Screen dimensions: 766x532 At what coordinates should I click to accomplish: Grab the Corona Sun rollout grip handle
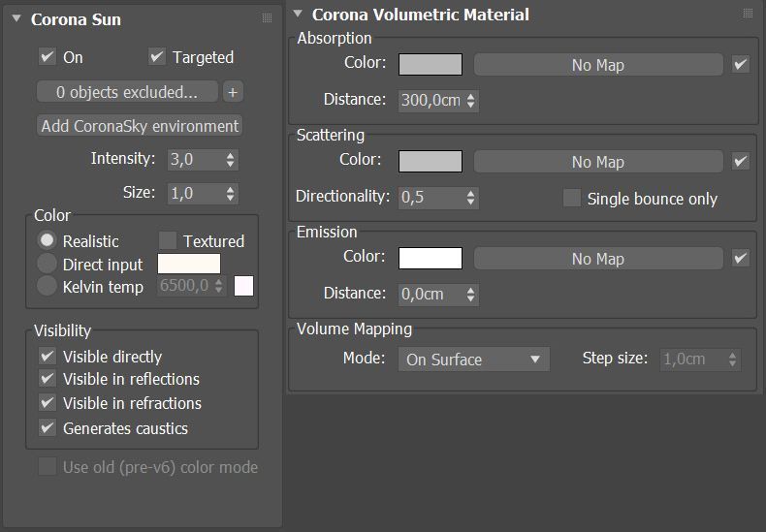click(267, 18)
